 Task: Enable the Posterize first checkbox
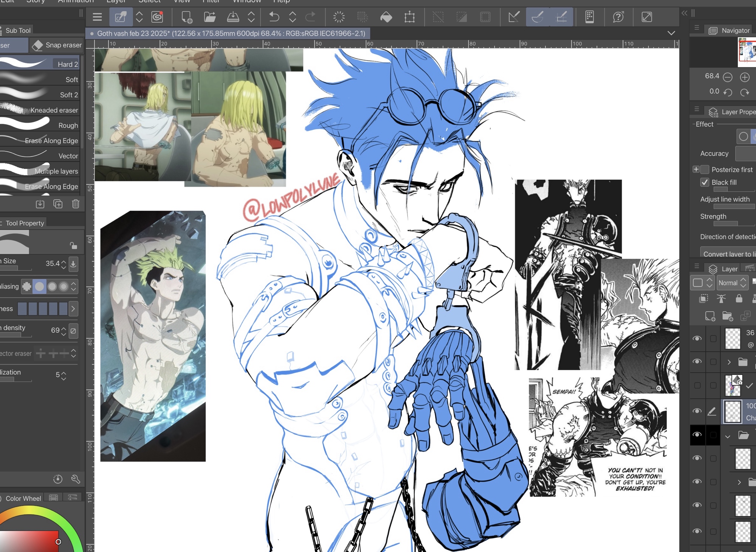[705, 169]
